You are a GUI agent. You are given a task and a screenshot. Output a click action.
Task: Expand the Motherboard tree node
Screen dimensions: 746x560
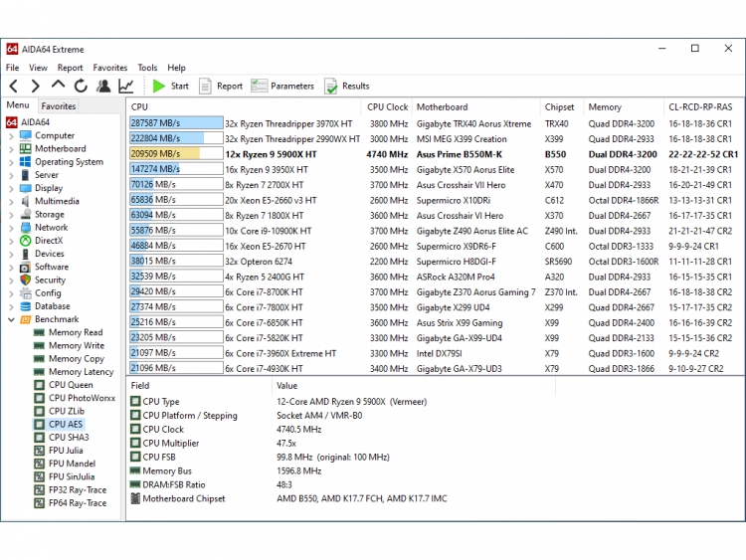pyautogui.click(x=11, y=149)
